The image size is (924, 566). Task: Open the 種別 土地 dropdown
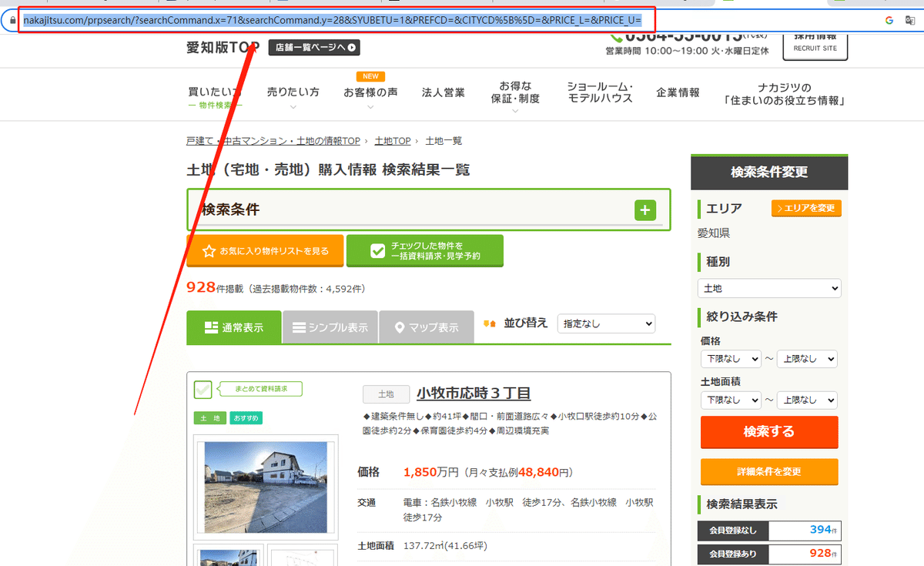click(769, 288)
